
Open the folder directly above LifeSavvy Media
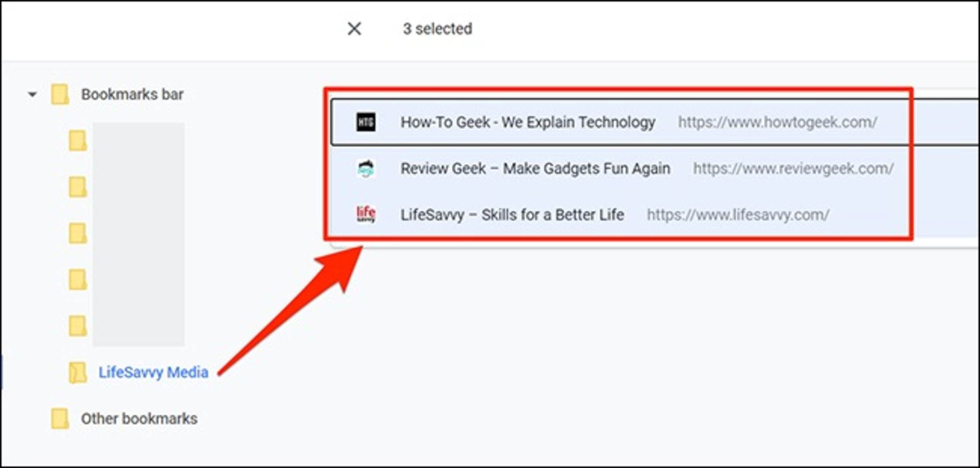[78, 325]
